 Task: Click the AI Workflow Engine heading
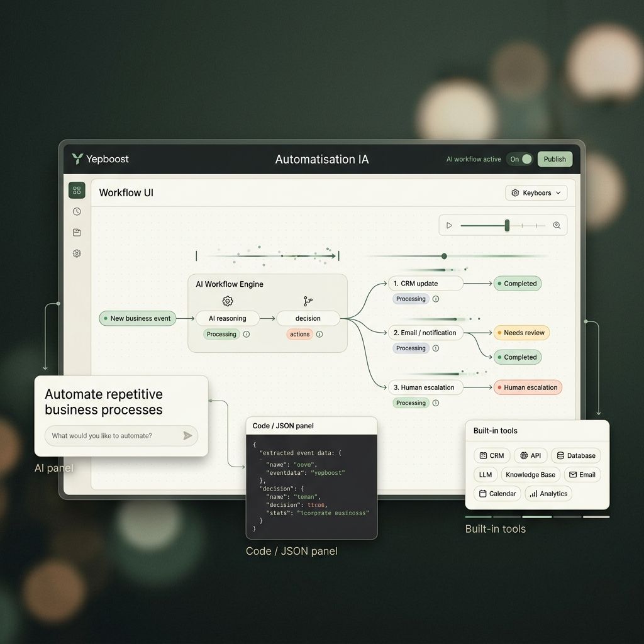[230, 284]
